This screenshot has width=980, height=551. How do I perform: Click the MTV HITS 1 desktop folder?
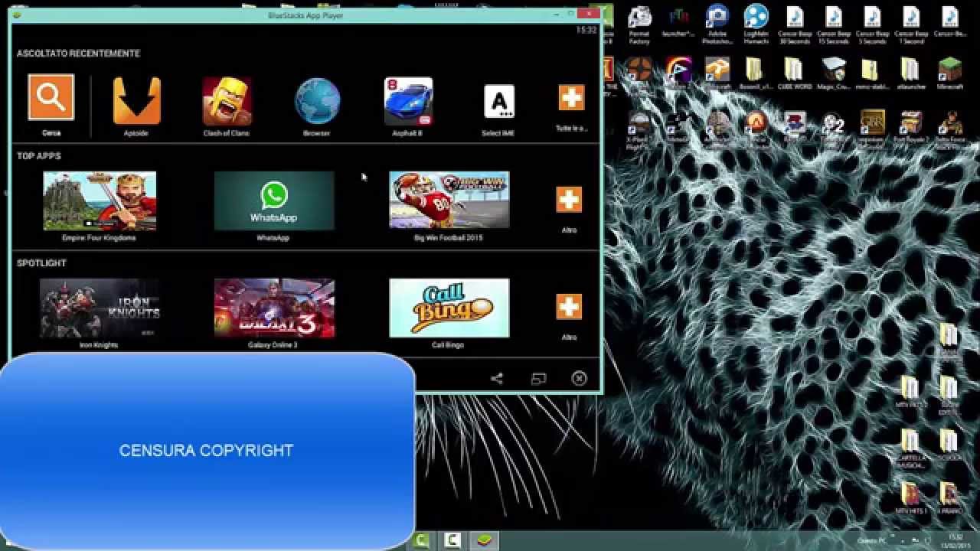click(910, 497)
